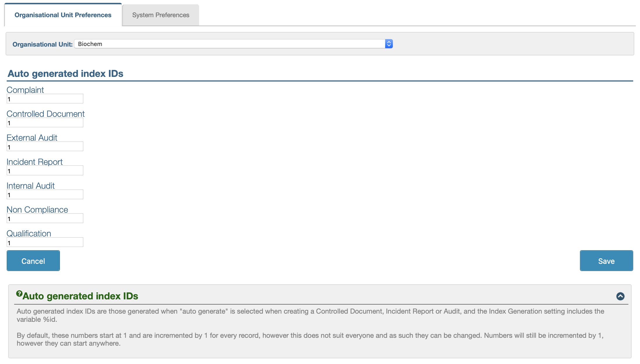Click the External Audit number field

coord(45,146)
